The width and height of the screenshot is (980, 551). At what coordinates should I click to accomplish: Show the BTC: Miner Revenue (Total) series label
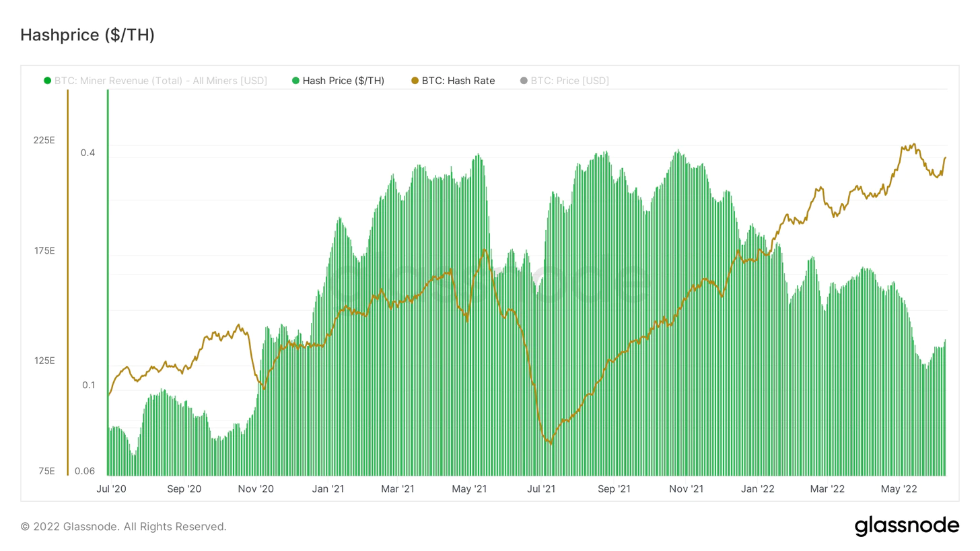[161, 81]
